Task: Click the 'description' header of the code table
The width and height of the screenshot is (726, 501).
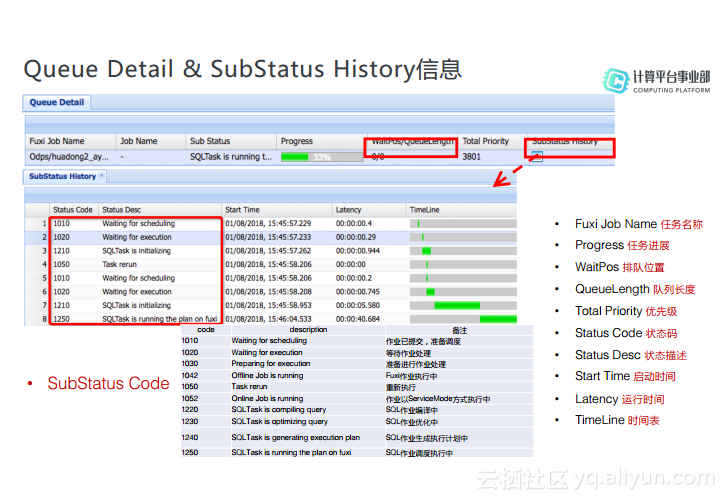Action: [x=308, y=329]
